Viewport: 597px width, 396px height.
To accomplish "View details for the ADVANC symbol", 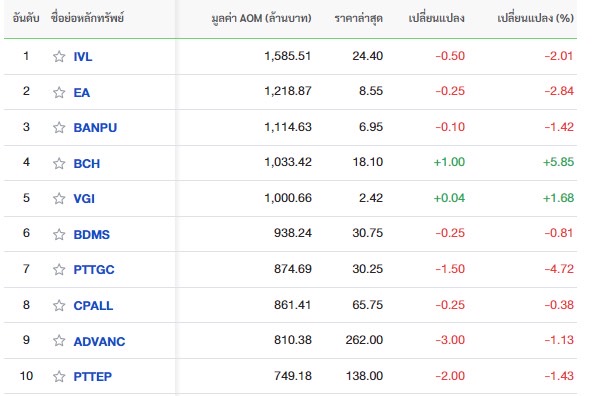I will (x=99, y=341).
